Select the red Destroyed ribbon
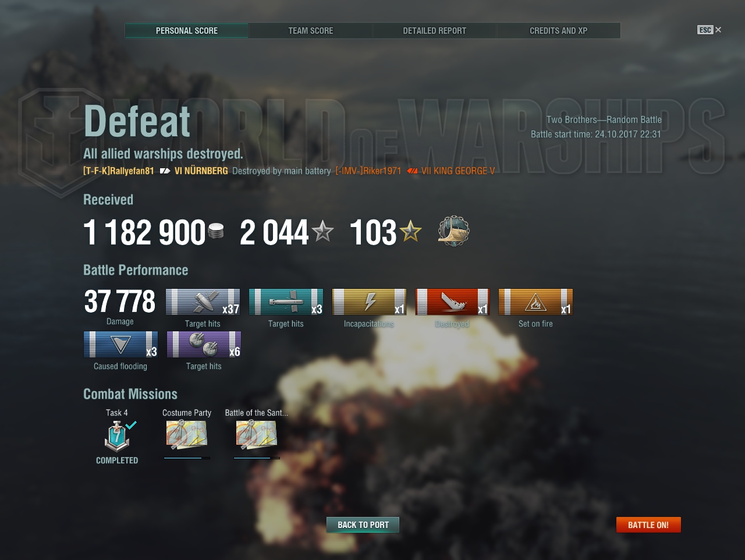Screen dimensions: 745x560 point(452,302)
